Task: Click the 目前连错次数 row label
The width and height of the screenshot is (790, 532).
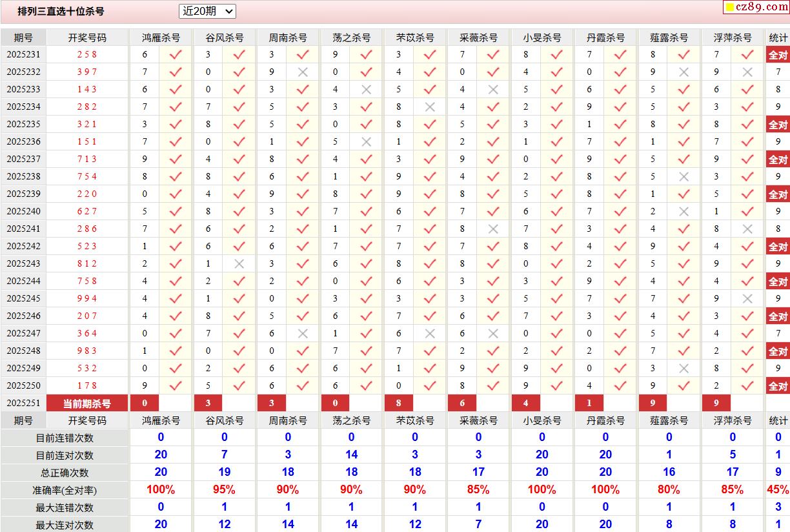Action: click(x=65, y=438)
